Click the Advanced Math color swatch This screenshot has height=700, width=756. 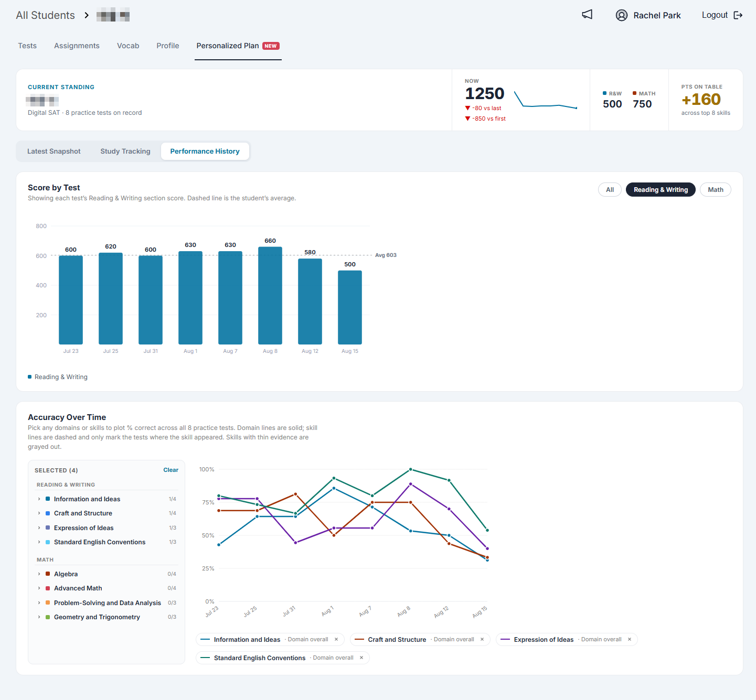pos(48,588)
